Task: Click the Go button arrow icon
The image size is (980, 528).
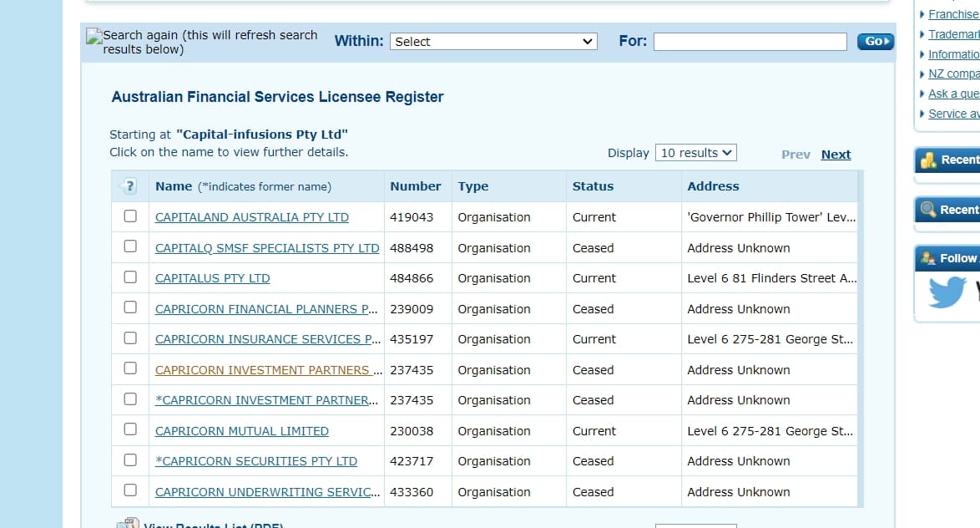Action: point(887,41)
